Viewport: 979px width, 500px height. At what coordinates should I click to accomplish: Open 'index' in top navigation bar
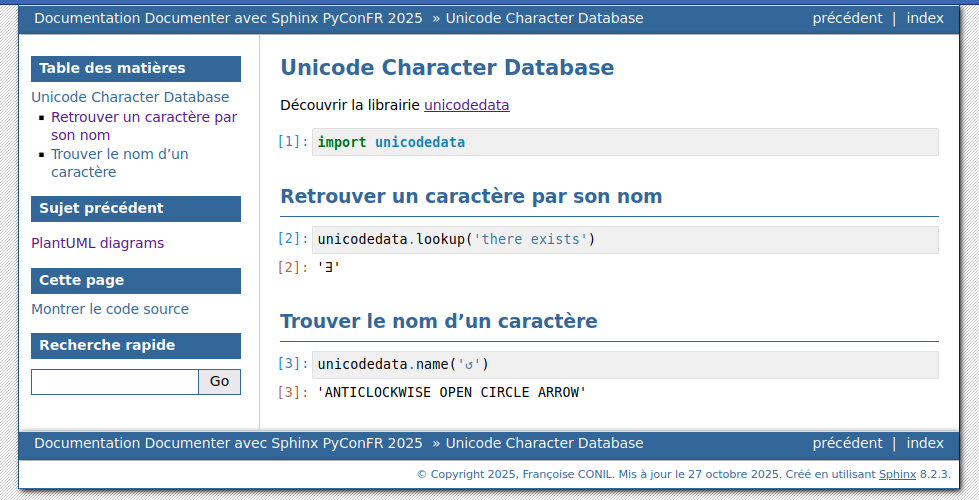pos(925,18)
